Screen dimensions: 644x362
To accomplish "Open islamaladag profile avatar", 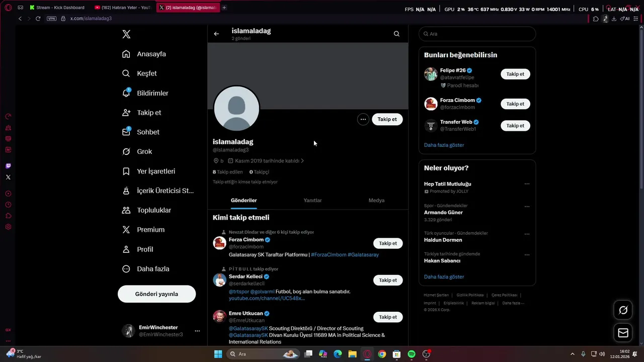I will pos(236,108).
